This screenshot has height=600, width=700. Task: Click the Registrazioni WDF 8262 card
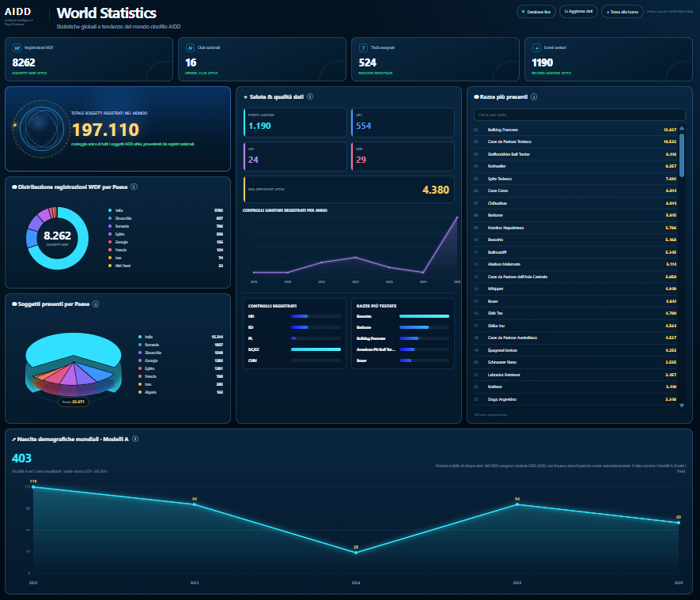89,59
